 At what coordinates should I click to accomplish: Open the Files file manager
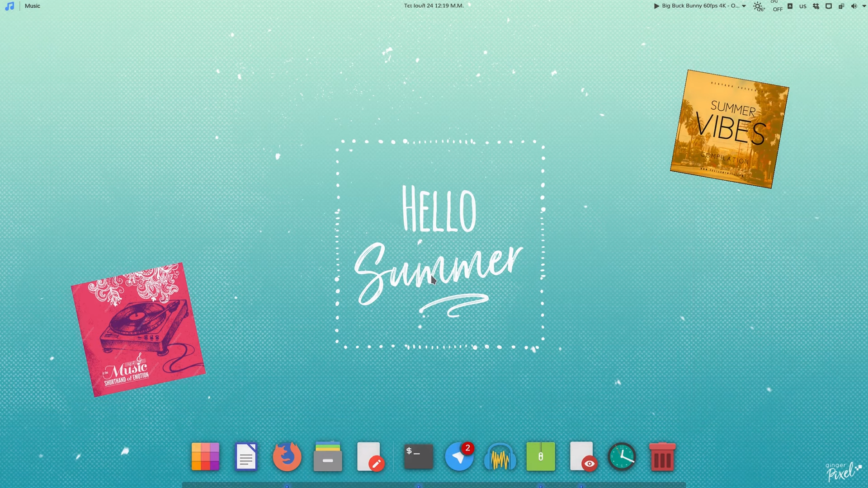[x=328, y=457]
